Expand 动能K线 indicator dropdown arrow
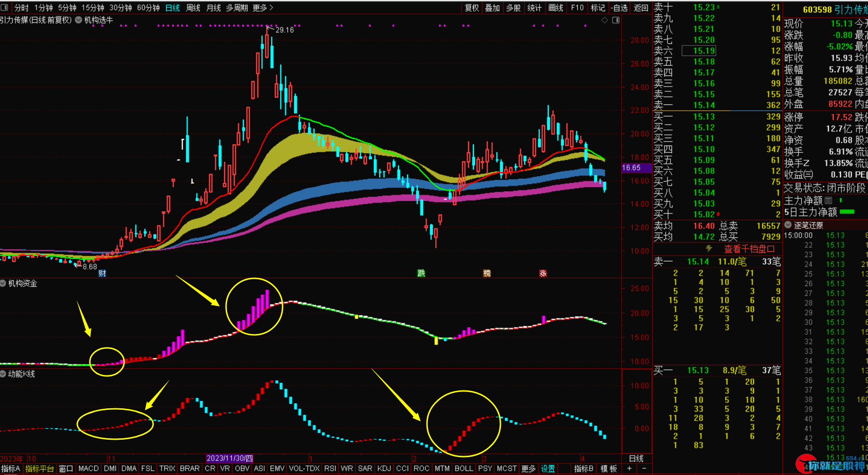The image size is (868, 475). click(x=3, y=374)
